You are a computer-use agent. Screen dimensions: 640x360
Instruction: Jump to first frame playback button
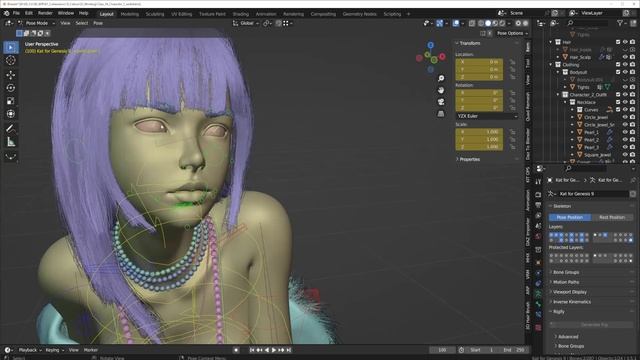[252, 350]
